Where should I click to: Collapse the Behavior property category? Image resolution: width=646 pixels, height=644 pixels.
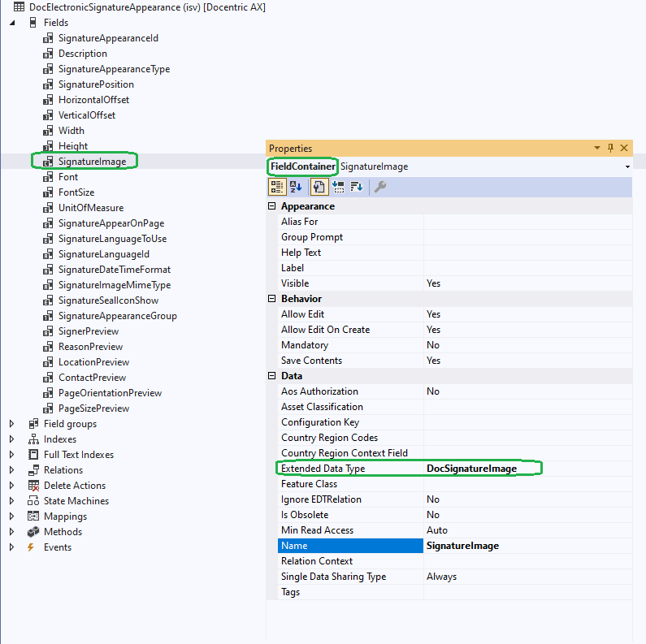pyautogui.click(x=272, y=299)
